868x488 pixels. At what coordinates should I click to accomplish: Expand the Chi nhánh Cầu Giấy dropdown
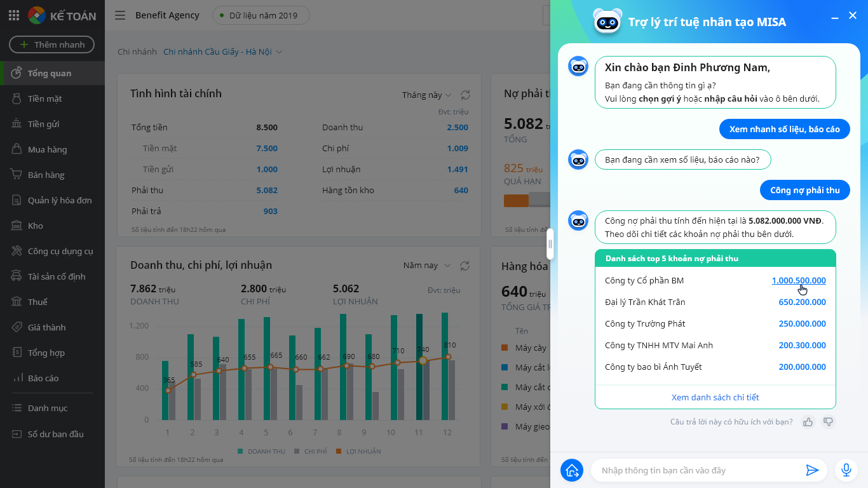222,51
